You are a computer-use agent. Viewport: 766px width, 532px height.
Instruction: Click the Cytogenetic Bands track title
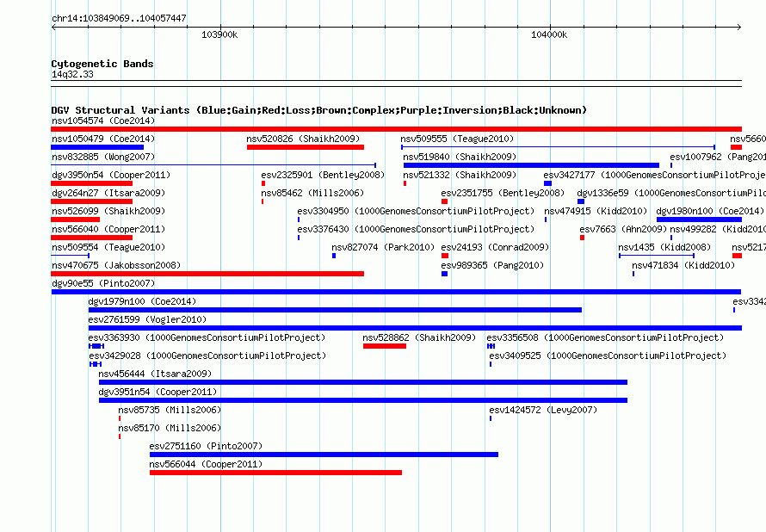(x=102, y=64)
